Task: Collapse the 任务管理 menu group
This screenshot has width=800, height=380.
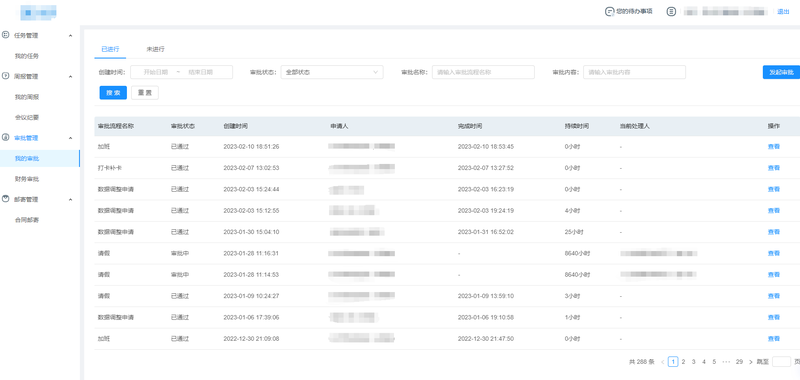Action: point(70,36)
